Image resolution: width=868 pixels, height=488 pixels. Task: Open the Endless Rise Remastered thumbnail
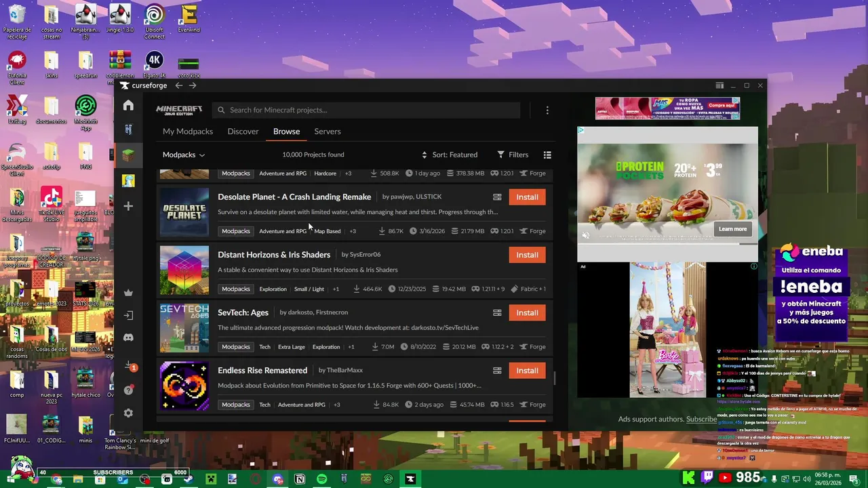(184, 386)
